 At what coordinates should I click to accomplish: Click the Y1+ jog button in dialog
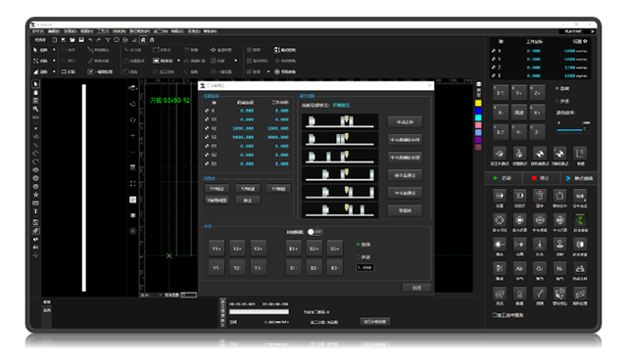217,249
